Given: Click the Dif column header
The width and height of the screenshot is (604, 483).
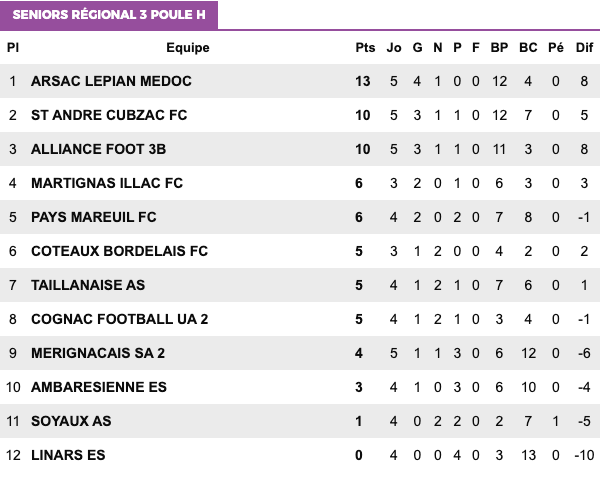Looking at the screenshot, I should click(x=585, y=47).
